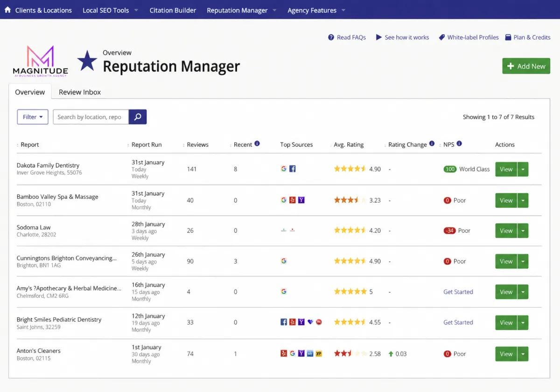Click the info icon beside Rating Change

tap(432, 144)
